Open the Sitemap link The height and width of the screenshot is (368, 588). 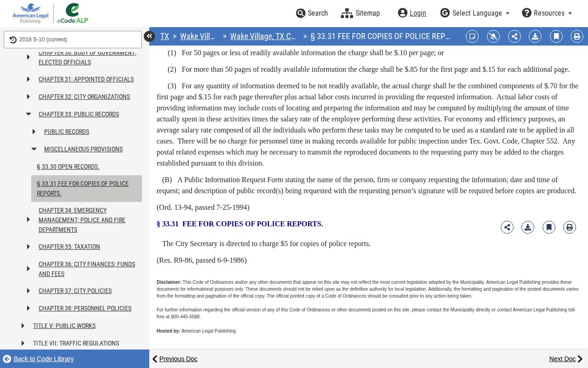[361, 13]
